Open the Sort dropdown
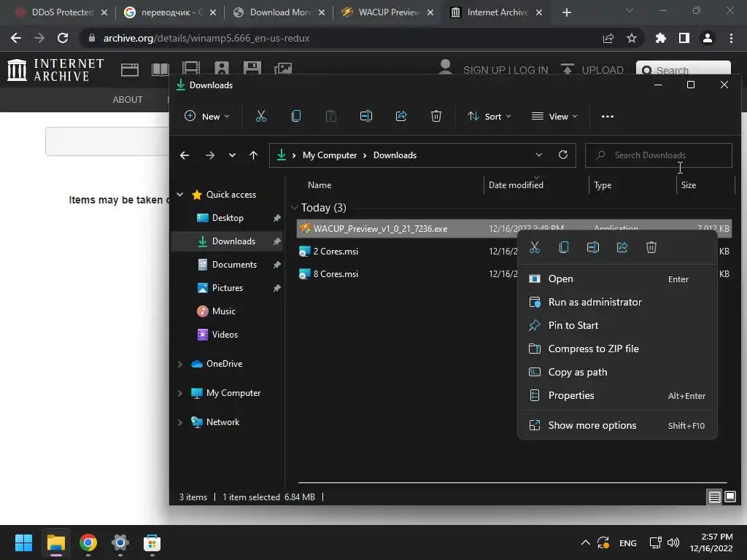Image resolution: width=747 pixels, height=560 pixels. tap(489, 116)
